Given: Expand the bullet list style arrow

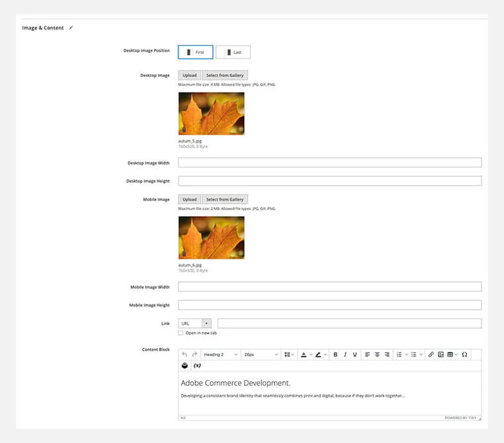Looking at the screenshot, I should pos(421,355).
